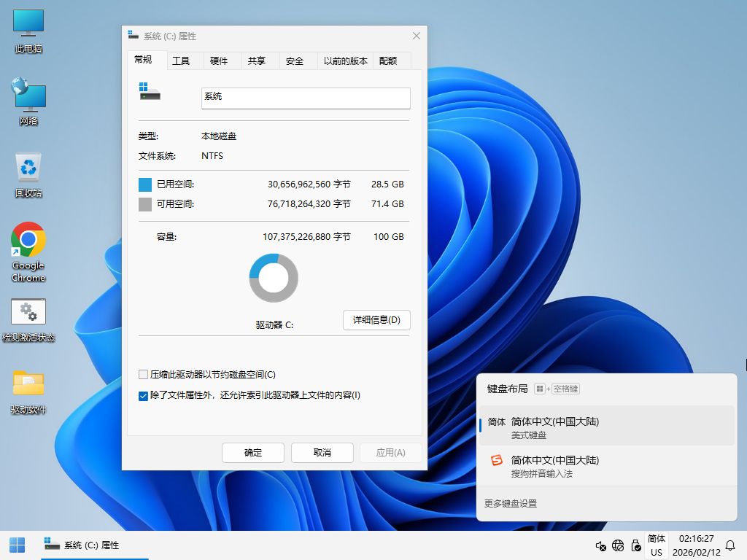Uncheck the allow file content indexing checkbox
Image resolution: width=747 pixels, height=560 pixels.
pyautogui.click(x=144, y=396)
